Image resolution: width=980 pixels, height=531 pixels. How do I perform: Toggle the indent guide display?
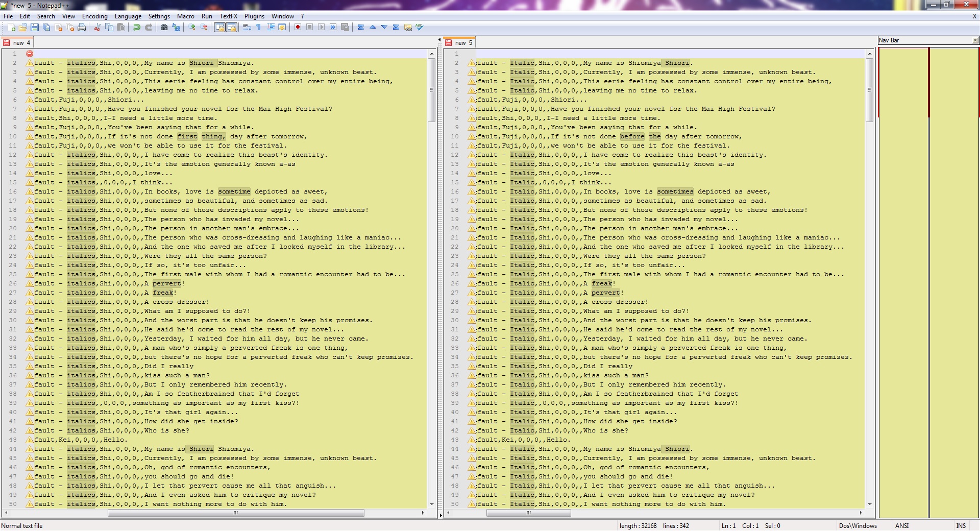[x=271, y=27]
